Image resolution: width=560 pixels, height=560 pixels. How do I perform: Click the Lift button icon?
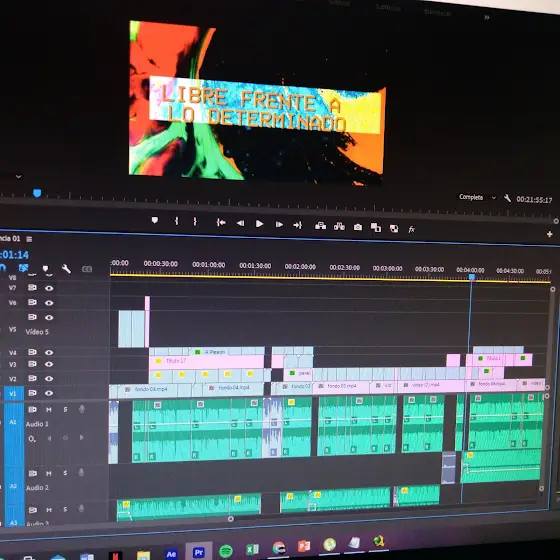click(x=320, y=226)
